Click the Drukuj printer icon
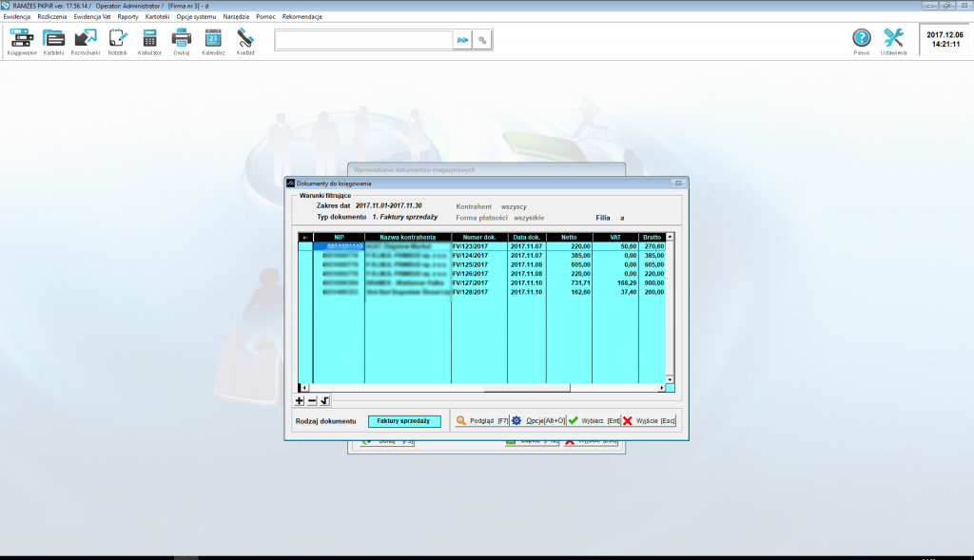 182,39
